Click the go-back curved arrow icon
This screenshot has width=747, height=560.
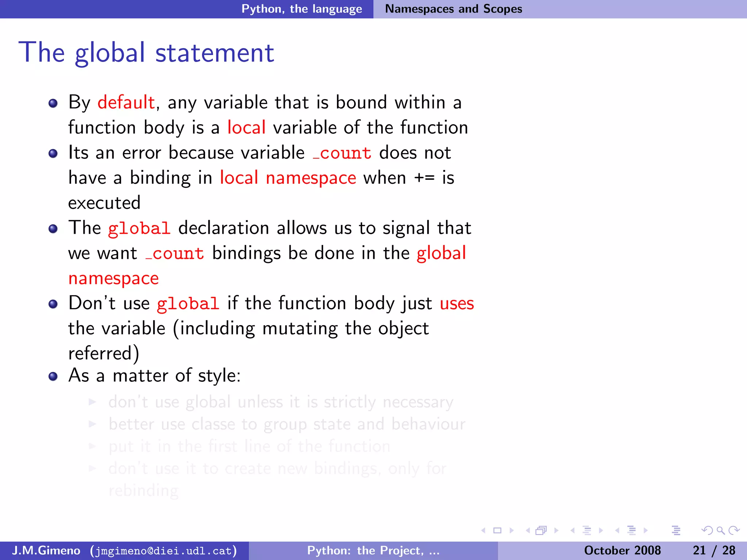707,530
